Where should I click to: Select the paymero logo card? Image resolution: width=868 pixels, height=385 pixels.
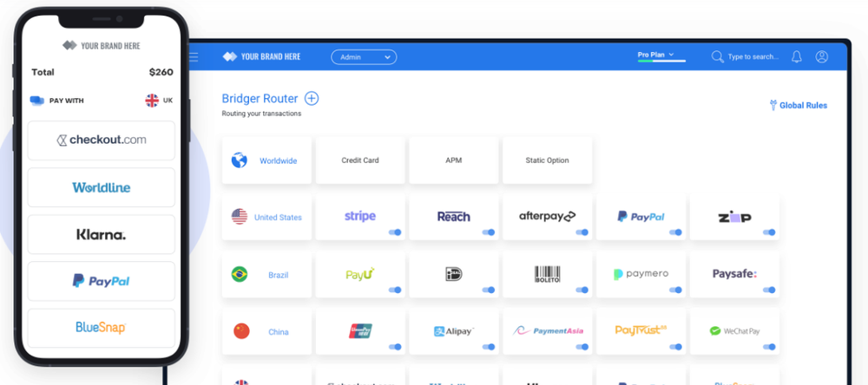pos(641,273)
